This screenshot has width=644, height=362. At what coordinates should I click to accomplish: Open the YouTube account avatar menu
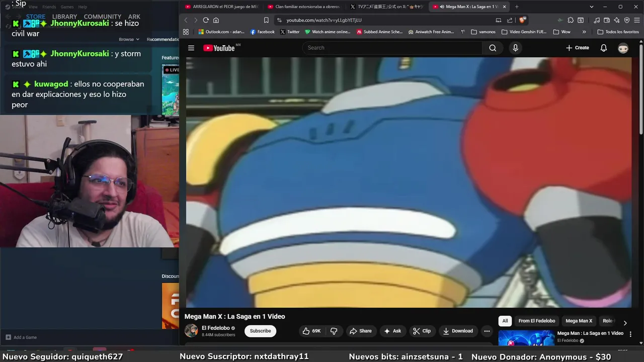tap(623, 48)
